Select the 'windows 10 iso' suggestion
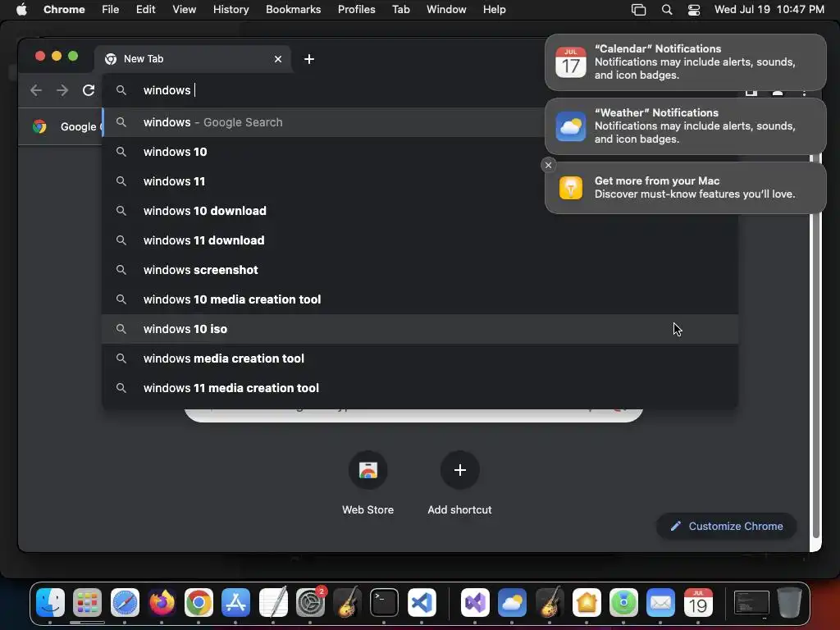The image size is (840, 630). tap(420, 329)
